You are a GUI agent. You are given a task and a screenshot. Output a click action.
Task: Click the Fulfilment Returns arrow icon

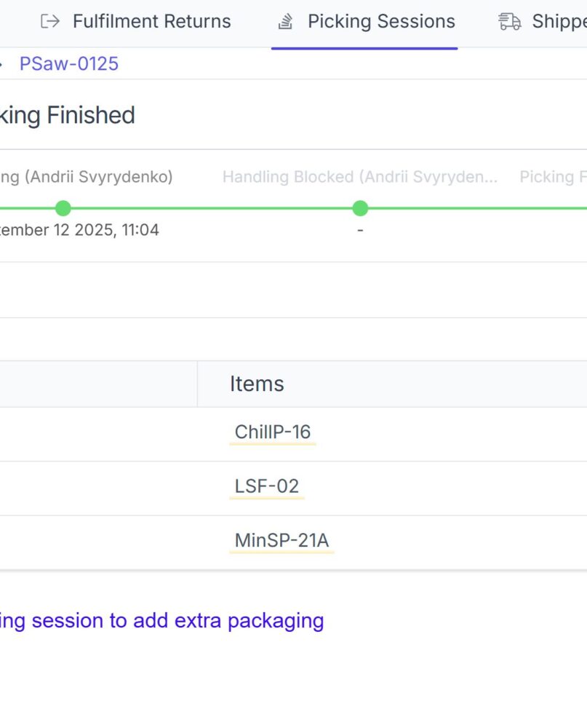coord(50,21)
